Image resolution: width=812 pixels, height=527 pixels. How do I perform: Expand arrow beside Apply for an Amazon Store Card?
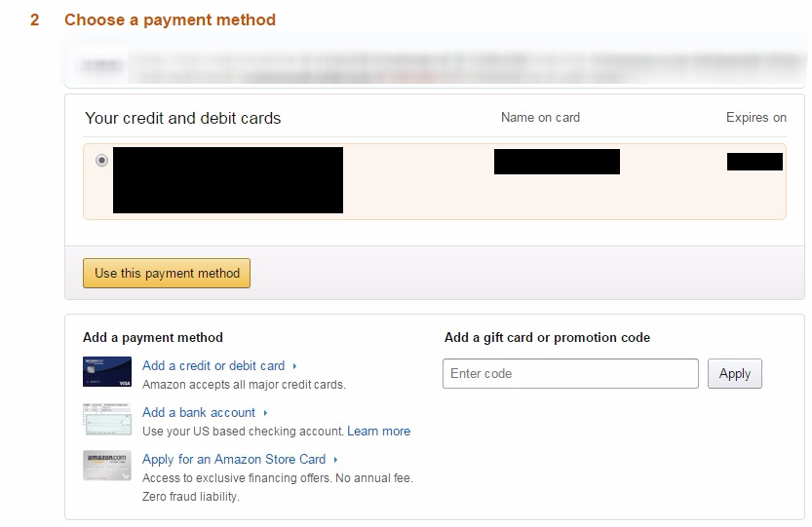point(335,460)
